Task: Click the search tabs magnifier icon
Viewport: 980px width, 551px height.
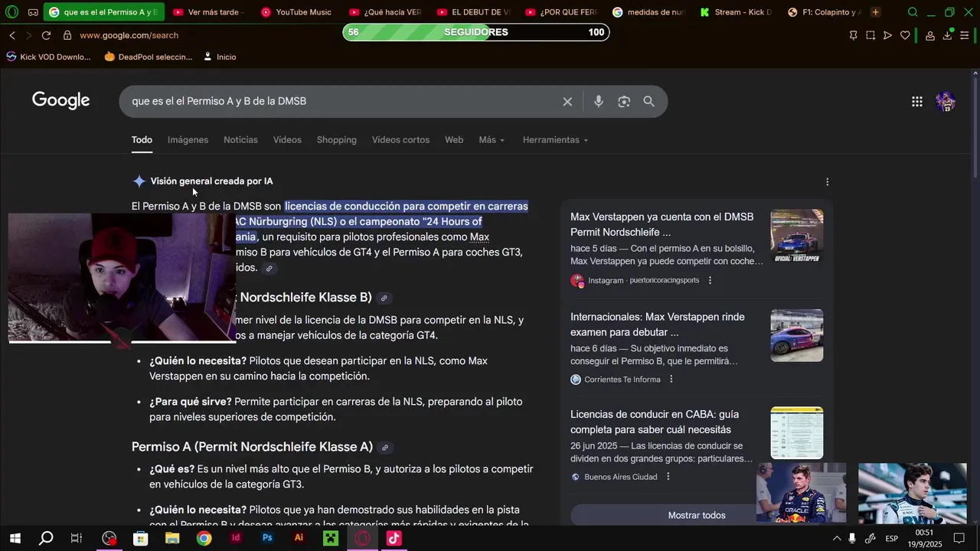Action: pos(913,12)
